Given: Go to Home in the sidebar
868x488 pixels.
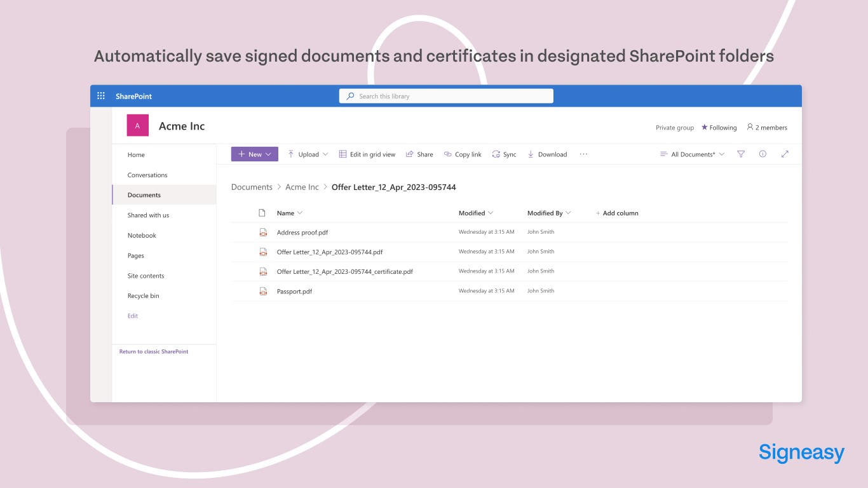Looking at the screenshot, I should coord(136,155).
